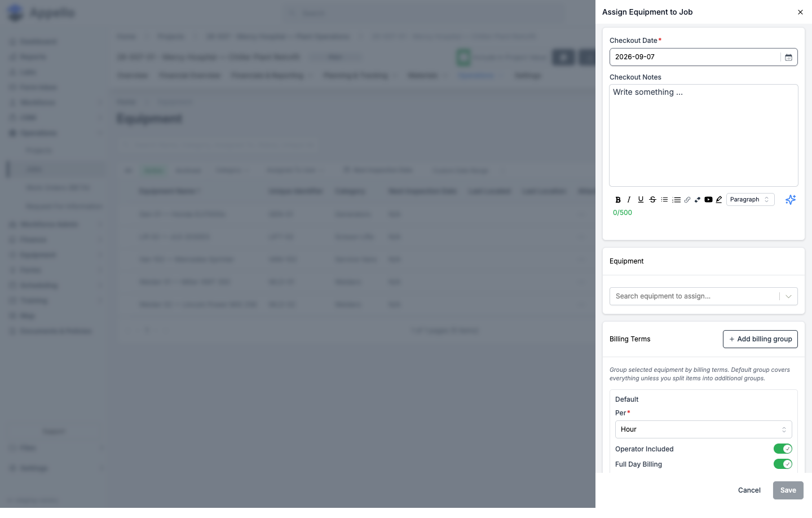812x518 pixels.
Task: Click Add billing group button
Action: [x=760, y=339]
